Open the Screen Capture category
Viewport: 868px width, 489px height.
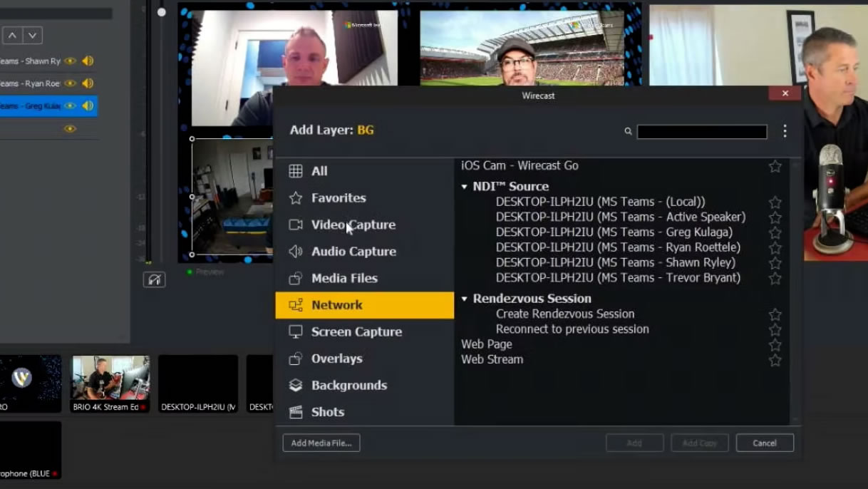[x=365, y=331]
